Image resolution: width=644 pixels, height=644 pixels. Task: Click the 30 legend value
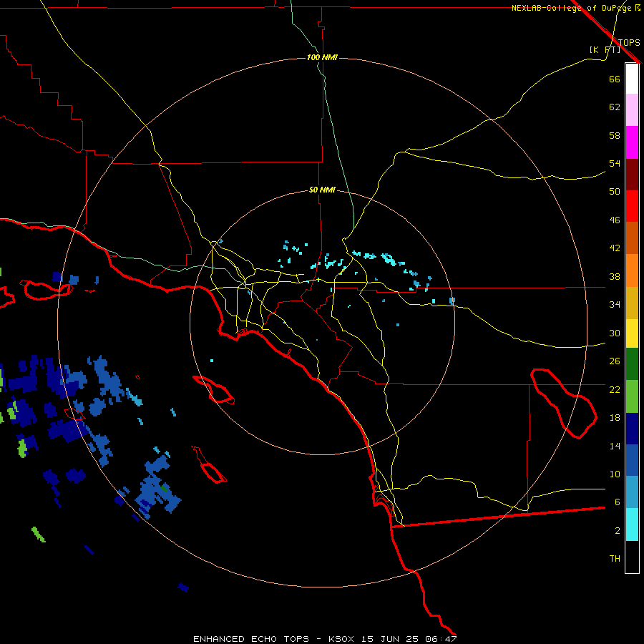click(615, 333)
